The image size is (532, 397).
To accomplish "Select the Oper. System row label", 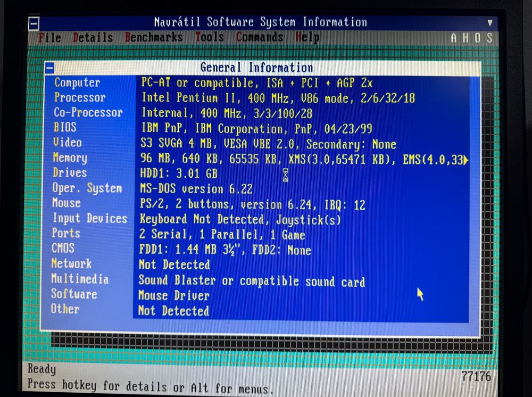I will [x=87, y=188].
